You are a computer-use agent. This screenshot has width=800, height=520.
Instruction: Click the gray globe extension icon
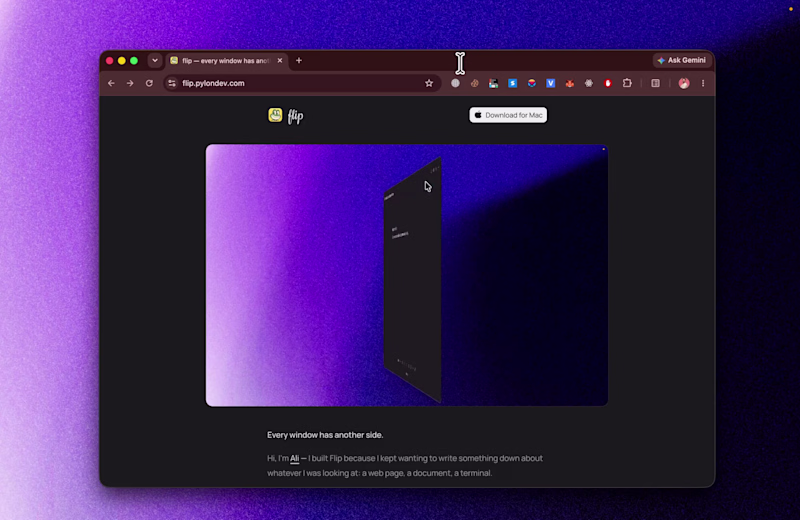point(455,83)
